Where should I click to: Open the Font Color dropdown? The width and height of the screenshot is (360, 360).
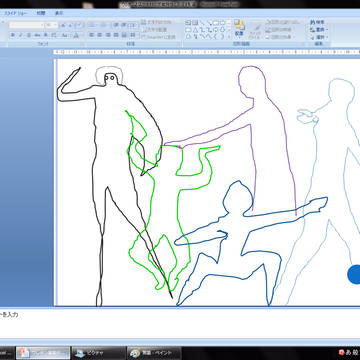[x=76, y=35]
